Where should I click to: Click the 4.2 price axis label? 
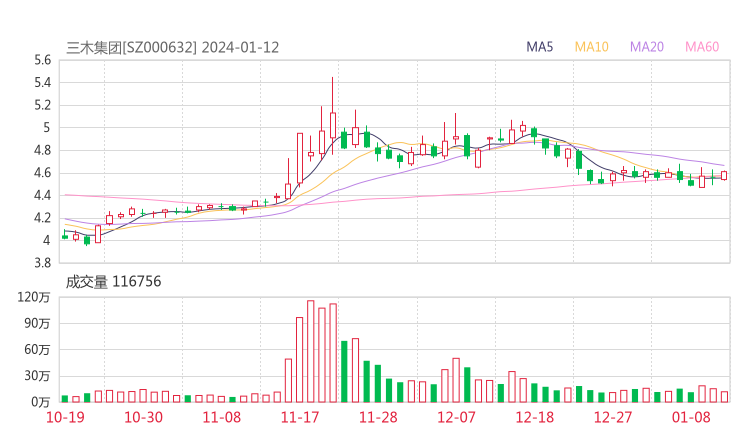[x=42, y=218]
